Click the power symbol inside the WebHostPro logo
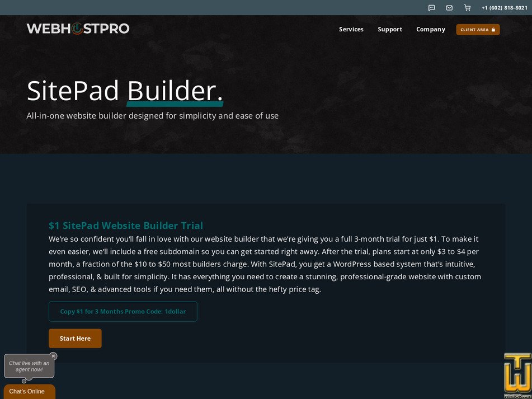This screenshot has width=532, height=399. [77, 29]
